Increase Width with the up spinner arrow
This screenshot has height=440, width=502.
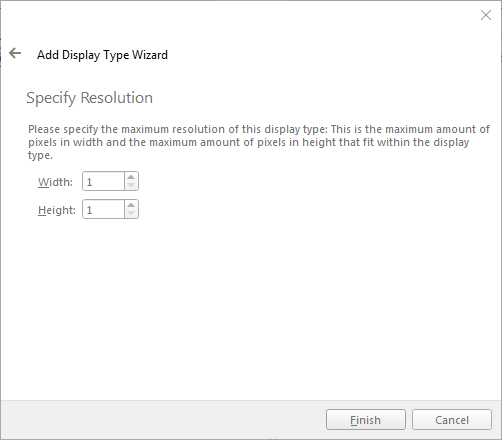[131, 177]
